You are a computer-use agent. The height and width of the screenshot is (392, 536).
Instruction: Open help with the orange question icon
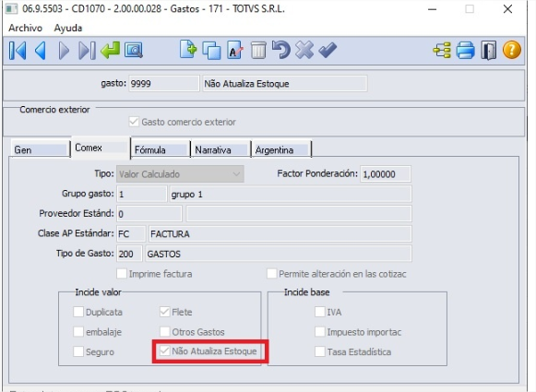click(512, 50)
